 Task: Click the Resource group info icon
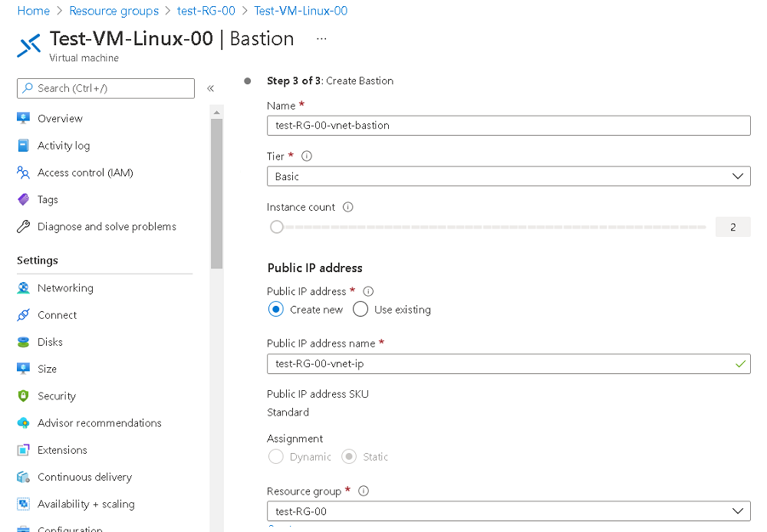point(364,491)
